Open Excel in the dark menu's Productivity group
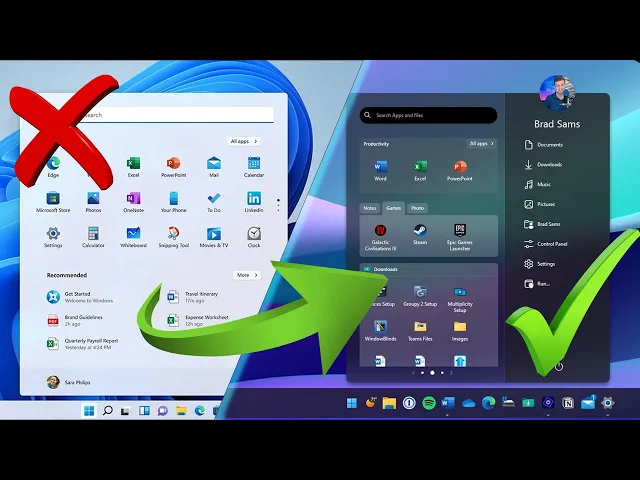The width and height of the screenshot is (640, 480). [420, 171]
